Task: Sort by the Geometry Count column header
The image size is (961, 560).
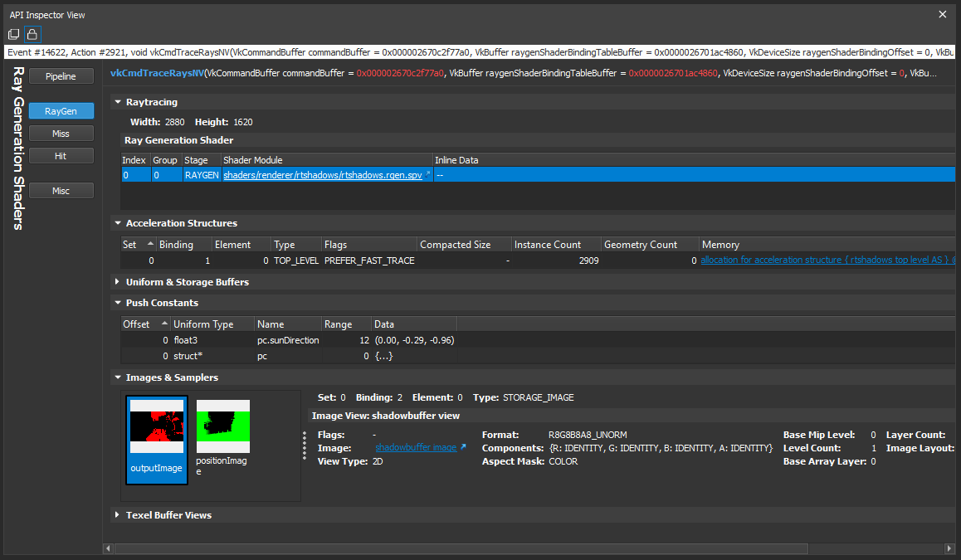Action: pyautogui.click(x=651, y=245)
